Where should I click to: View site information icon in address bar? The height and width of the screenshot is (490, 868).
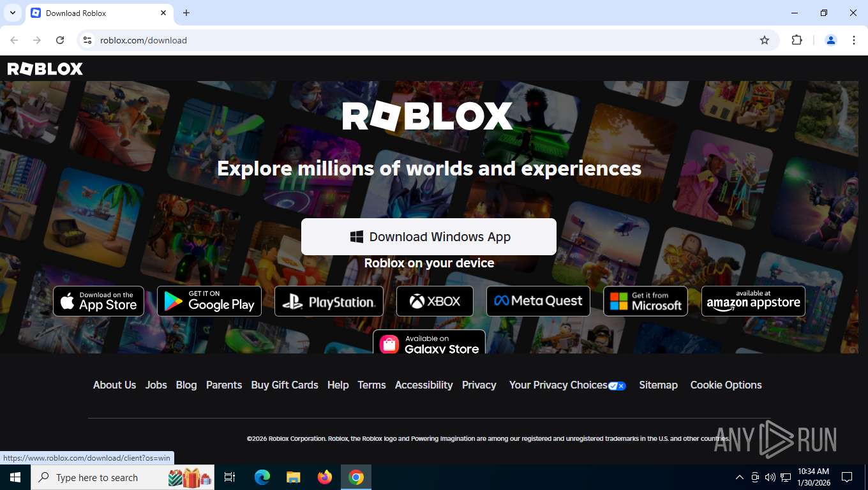coord(88,40)
